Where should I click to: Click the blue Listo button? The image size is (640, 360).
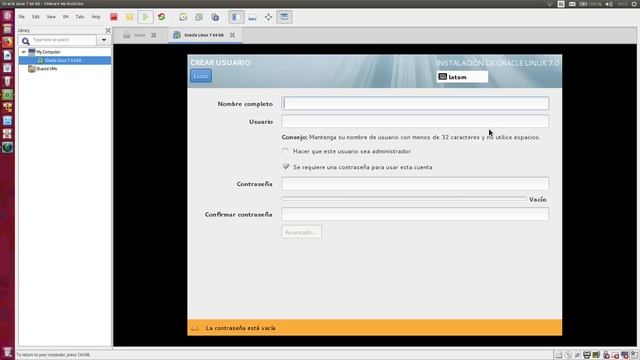pos(201,76)
